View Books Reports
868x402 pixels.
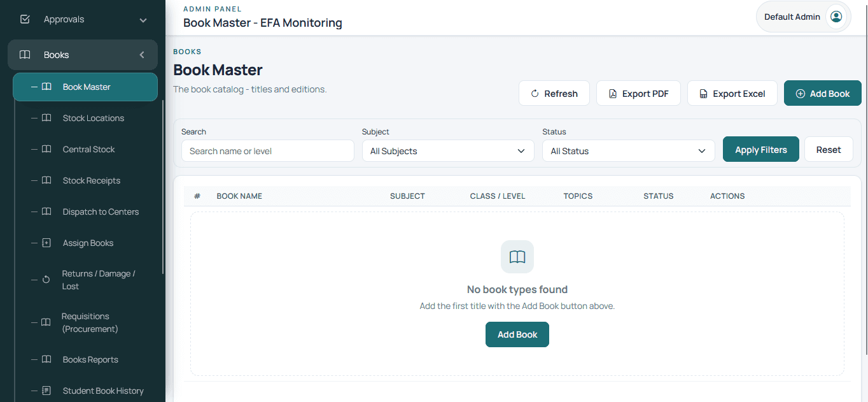pyautogui.click(x=86, y=359)
